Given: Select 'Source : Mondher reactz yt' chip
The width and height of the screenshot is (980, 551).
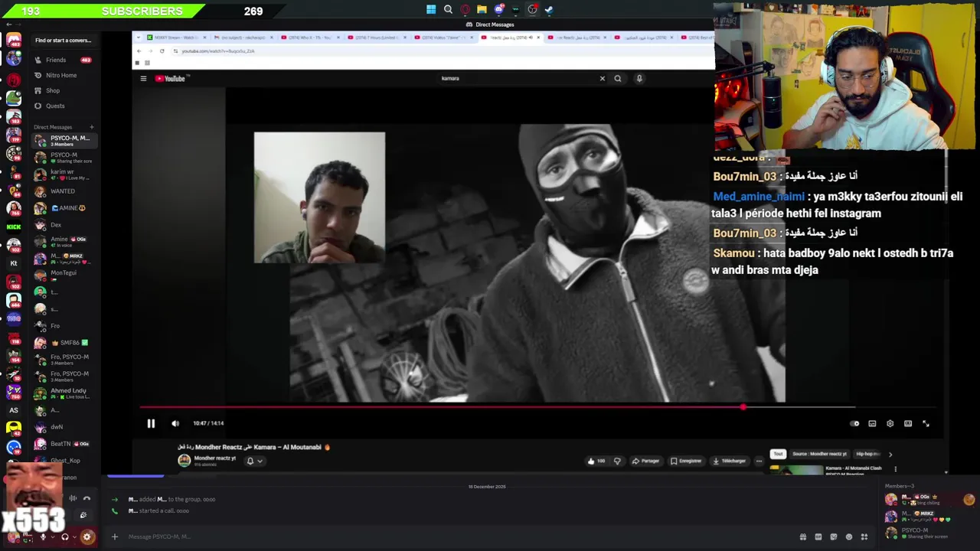Looking at the screenshot, I should coord(818,454).
